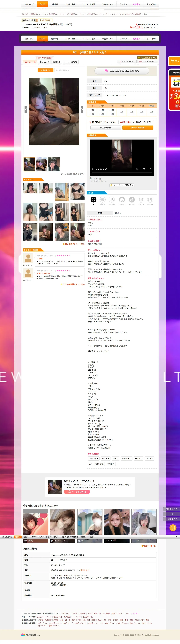Switch to the 口コミ・体験談 tab
This screenshot has height=644, width=180.
pyautogui.click(x=71, y=62)
